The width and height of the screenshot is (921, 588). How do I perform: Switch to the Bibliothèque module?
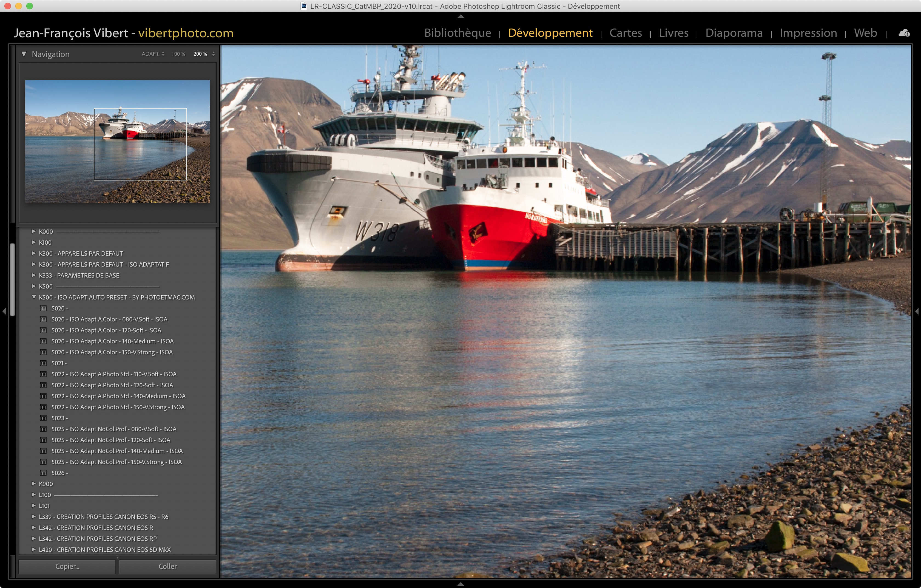(457, 33)
